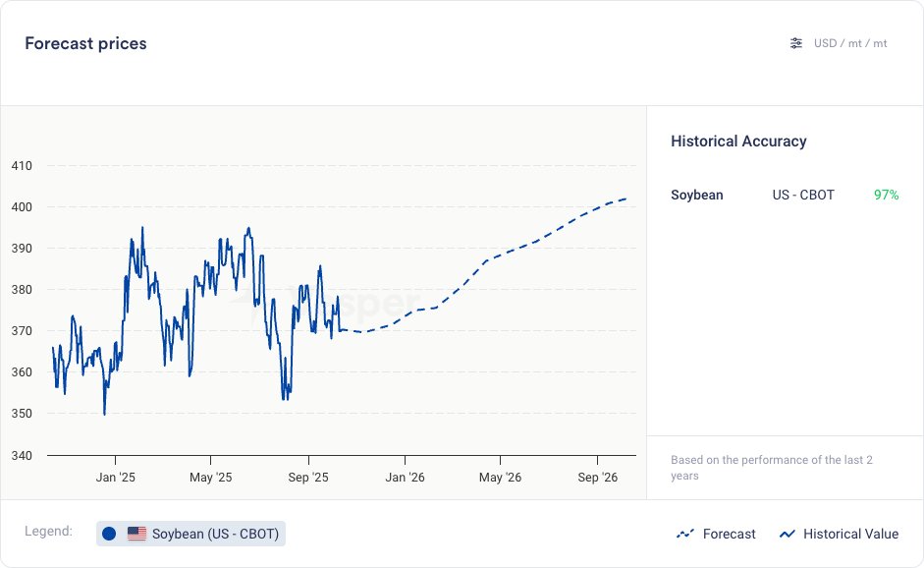Click the US flag icon in legend
Screen dimensions: 924x568
(136, 534)
